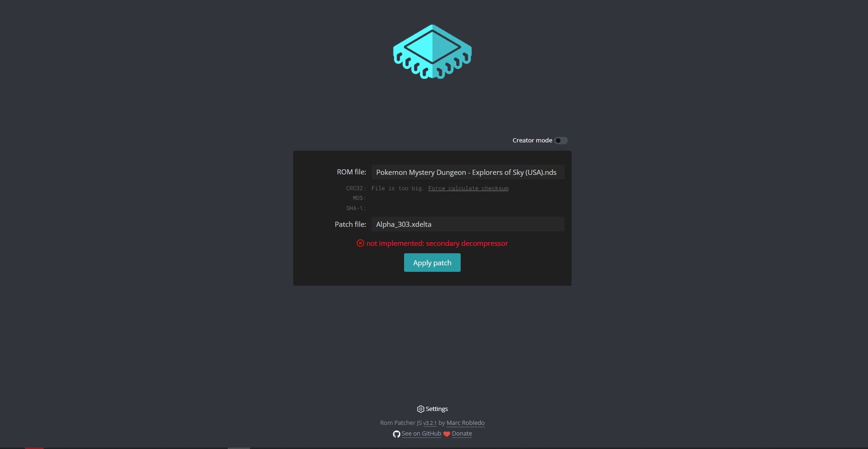868x449 pixels.
Task: Click the GitHub octocat icon
Action: 396,434
